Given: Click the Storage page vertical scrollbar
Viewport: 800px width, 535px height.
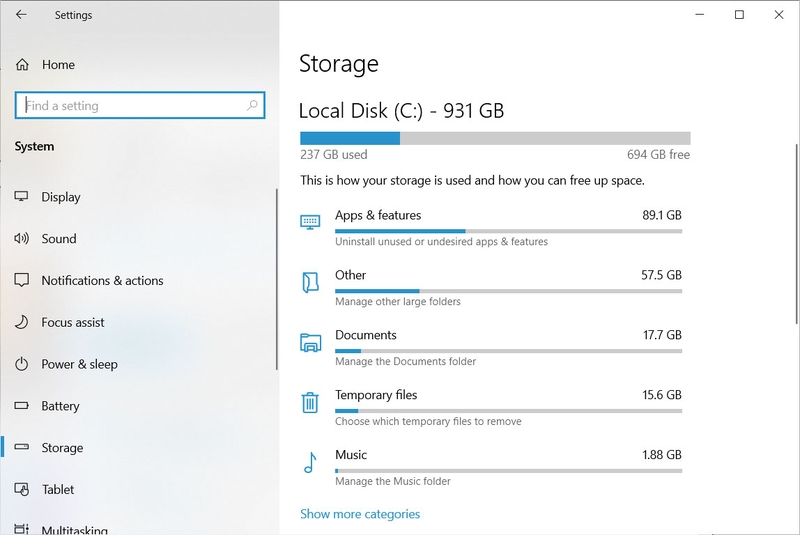Looking at the screenshot, I should pos(796,234).
